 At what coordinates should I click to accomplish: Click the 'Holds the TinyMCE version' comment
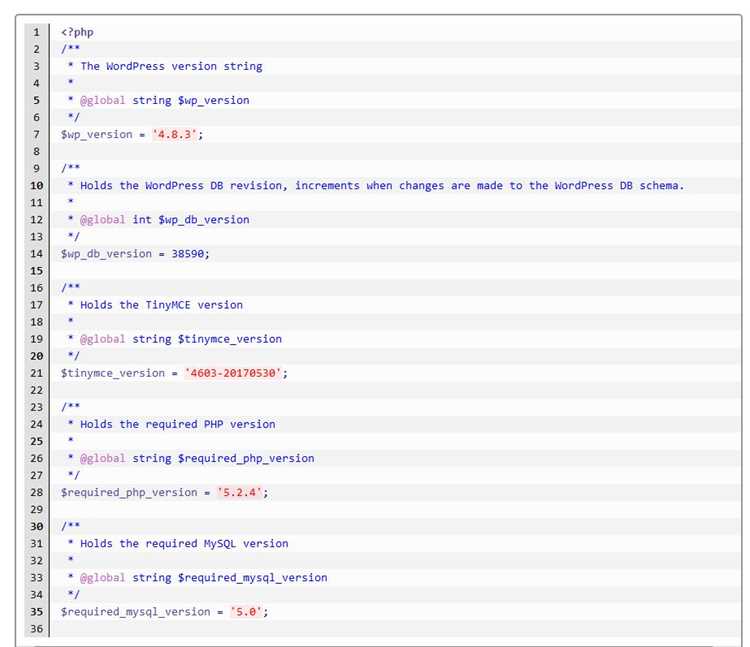click(x=162, y=305)
